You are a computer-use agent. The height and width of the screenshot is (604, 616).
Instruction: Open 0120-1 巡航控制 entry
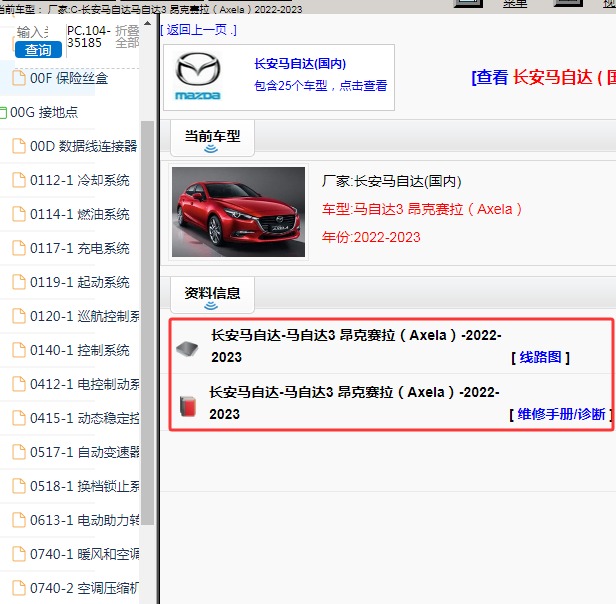[x=84, y=316]
